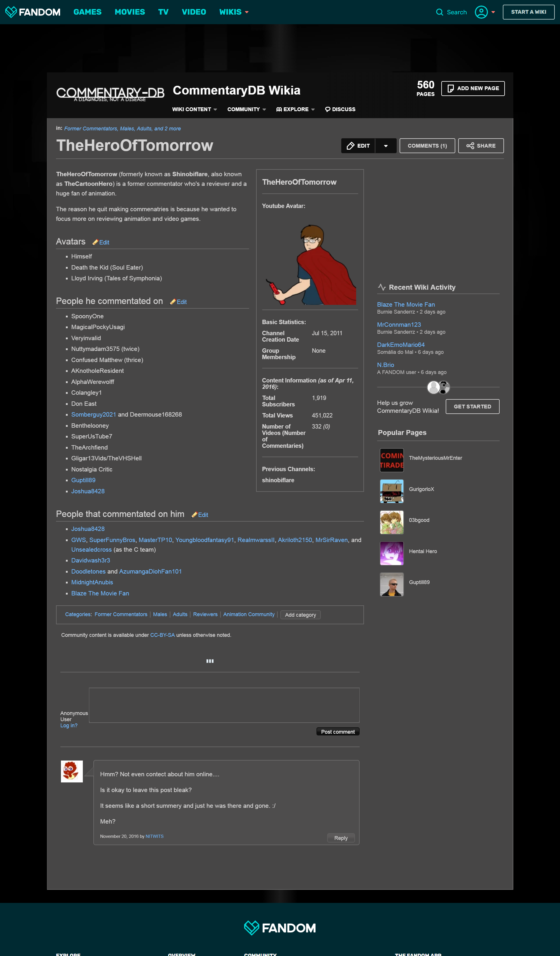Open the TV section

(x=163, y=12)
